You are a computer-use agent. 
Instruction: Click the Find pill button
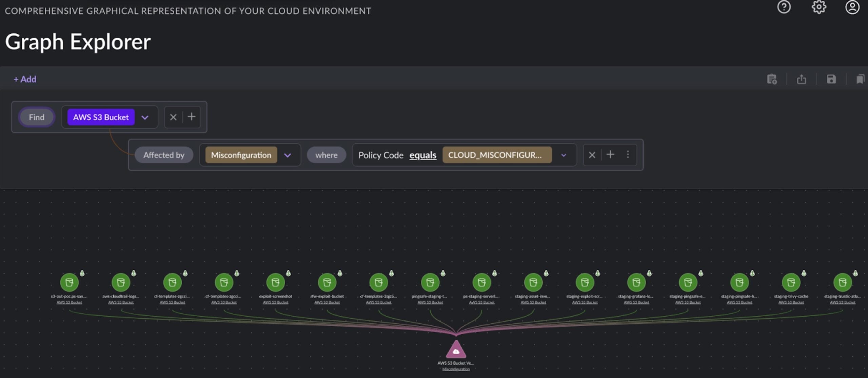coord(37,117)
